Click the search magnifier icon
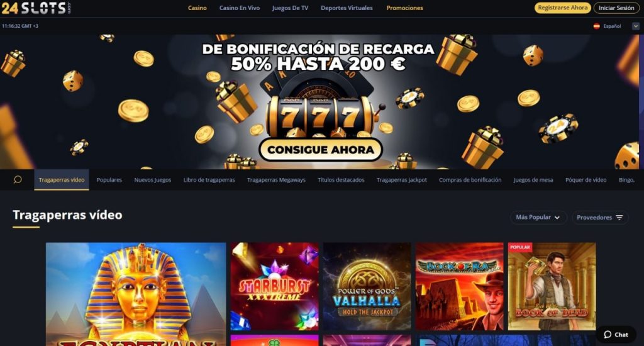This screenshot has height=346, width=644. (x=18, y=179)
